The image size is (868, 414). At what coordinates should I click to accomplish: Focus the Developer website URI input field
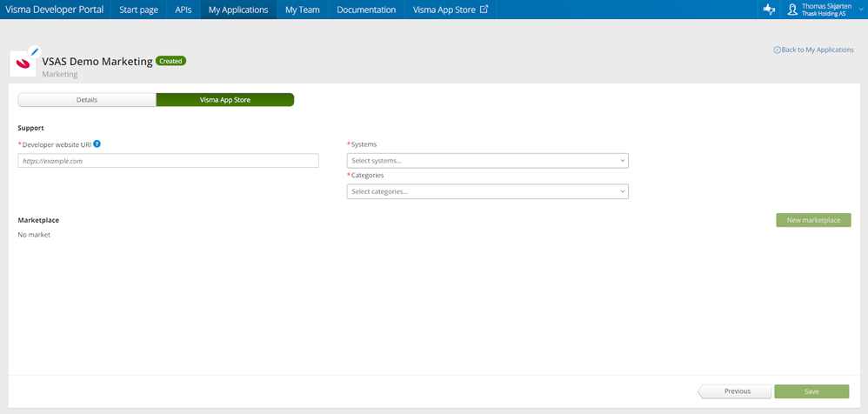click(x=168, y=161)
